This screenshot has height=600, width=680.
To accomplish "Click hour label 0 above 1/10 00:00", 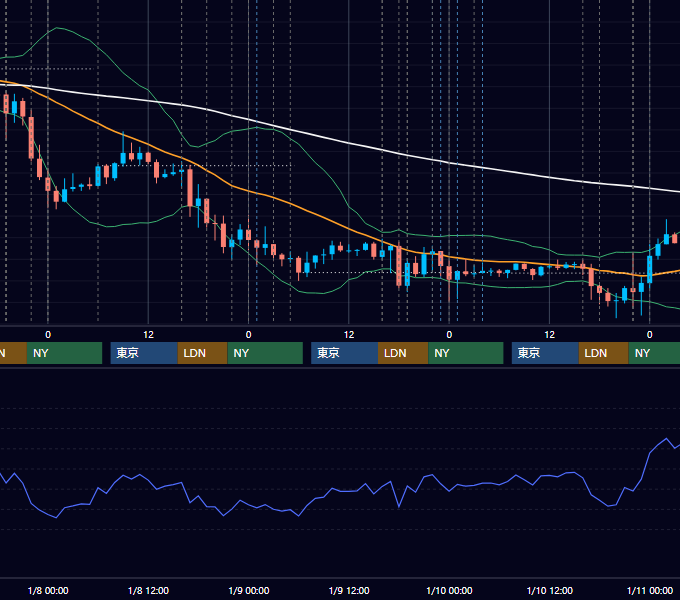I will pyautogui.click(x=449, y=335).
